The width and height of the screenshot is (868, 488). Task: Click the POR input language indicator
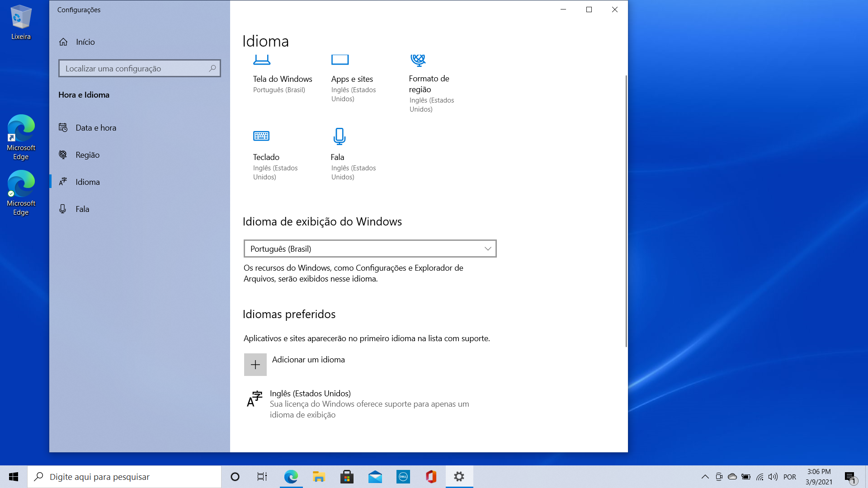(789, 477)
